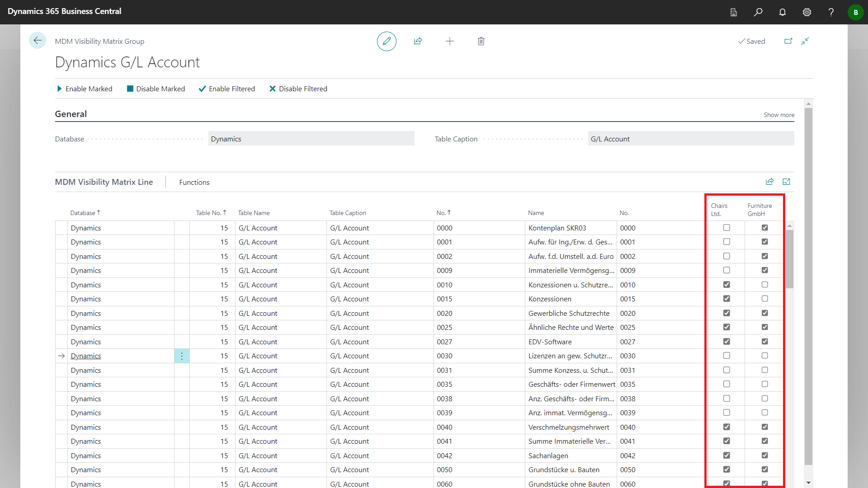Open the Chairs Ltd. column header
The image size is (868, 488).
[719, 210]
